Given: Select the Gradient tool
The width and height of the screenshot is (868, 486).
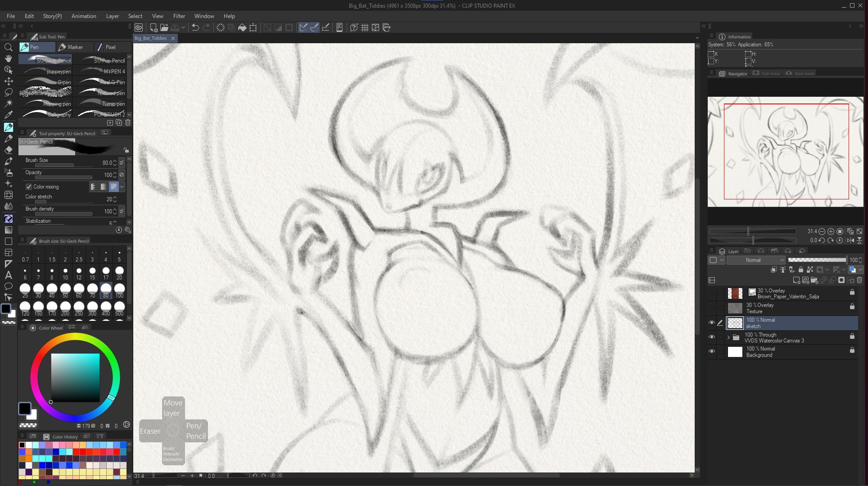Looking at the screenshot, I should tap(8, 230).
